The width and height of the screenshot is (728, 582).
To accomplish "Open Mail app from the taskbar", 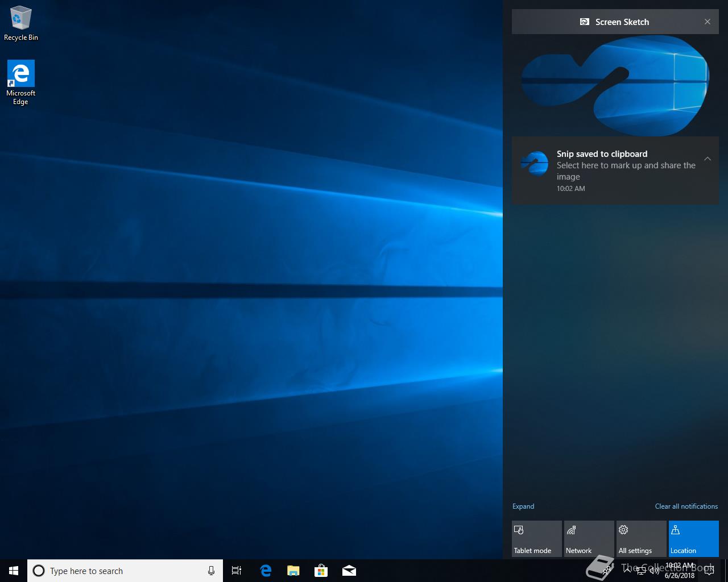I will pyautogui.click(x=349, y=571).
